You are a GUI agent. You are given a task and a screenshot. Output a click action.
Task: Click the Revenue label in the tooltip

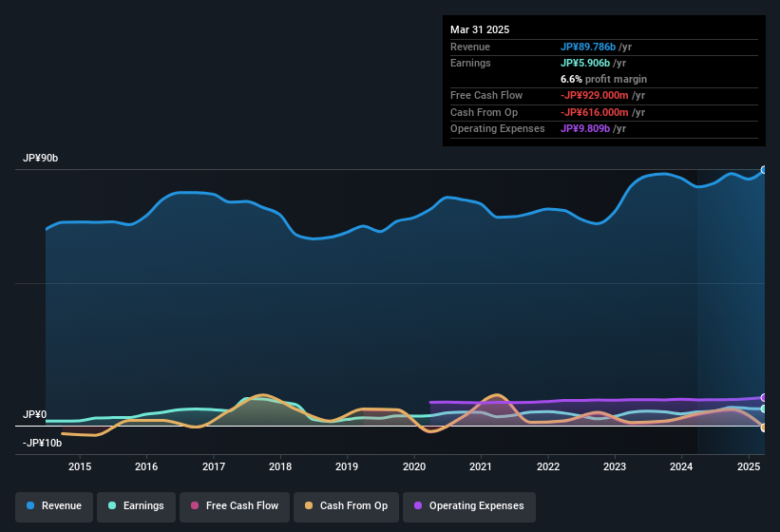(470, 47)
